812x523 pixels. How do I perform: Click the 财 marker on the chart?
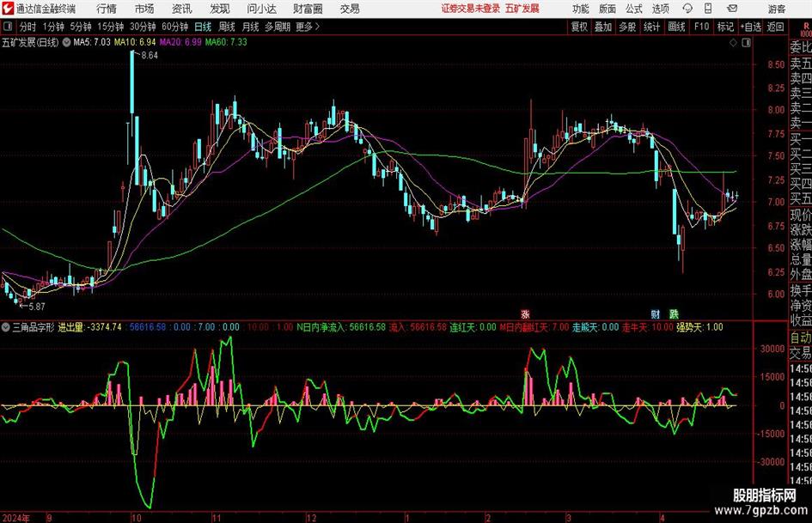pyautogui.click(x=656, y=313)
